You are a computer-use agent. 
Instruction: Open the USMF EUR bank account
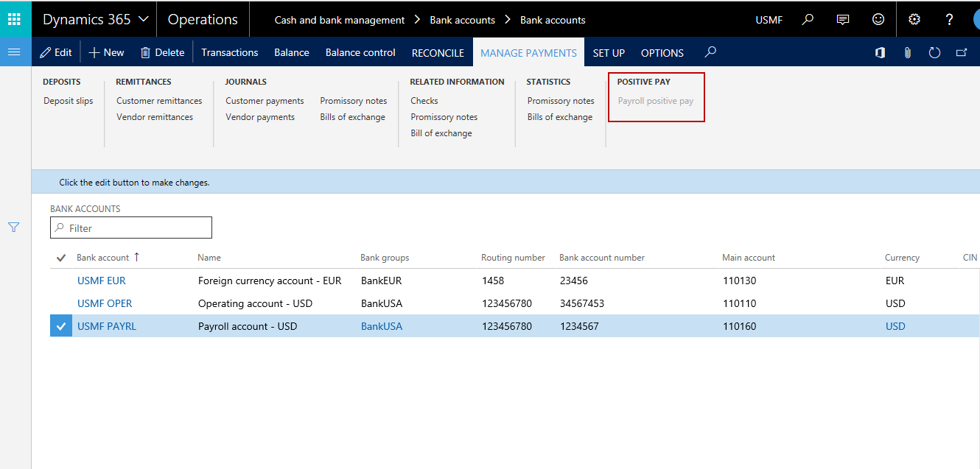point(102,281)
